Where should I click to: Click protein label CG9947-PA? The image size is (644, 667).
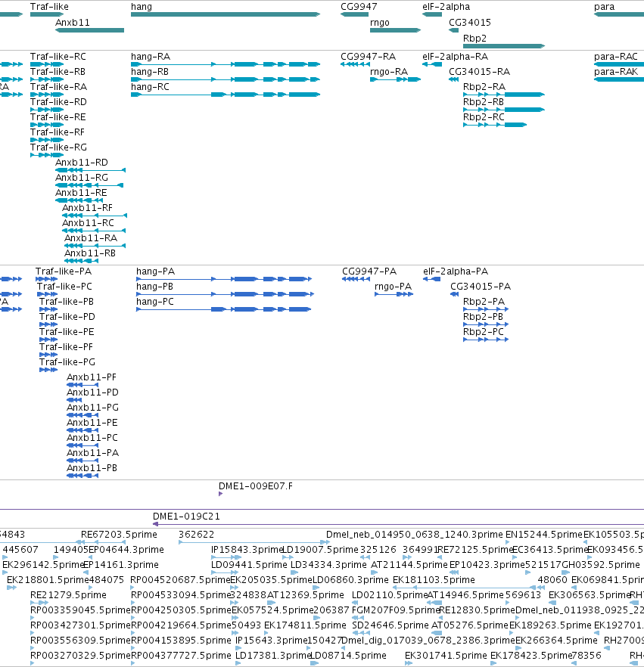pyautogui.click(x=369, y=271)
